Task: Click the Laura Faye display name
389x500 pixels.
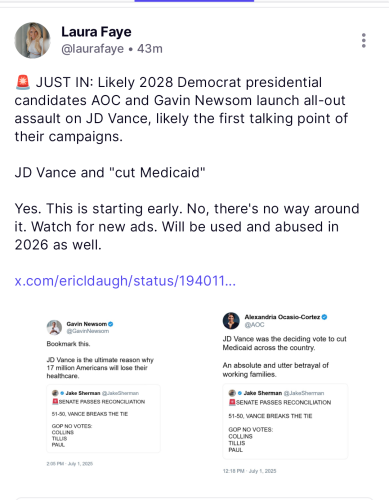Action: (x=96, y=32)
